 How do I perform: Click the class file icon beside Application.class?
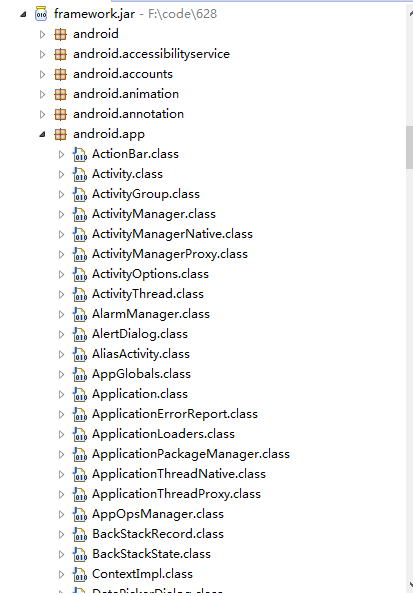click(x=80, y=395)
